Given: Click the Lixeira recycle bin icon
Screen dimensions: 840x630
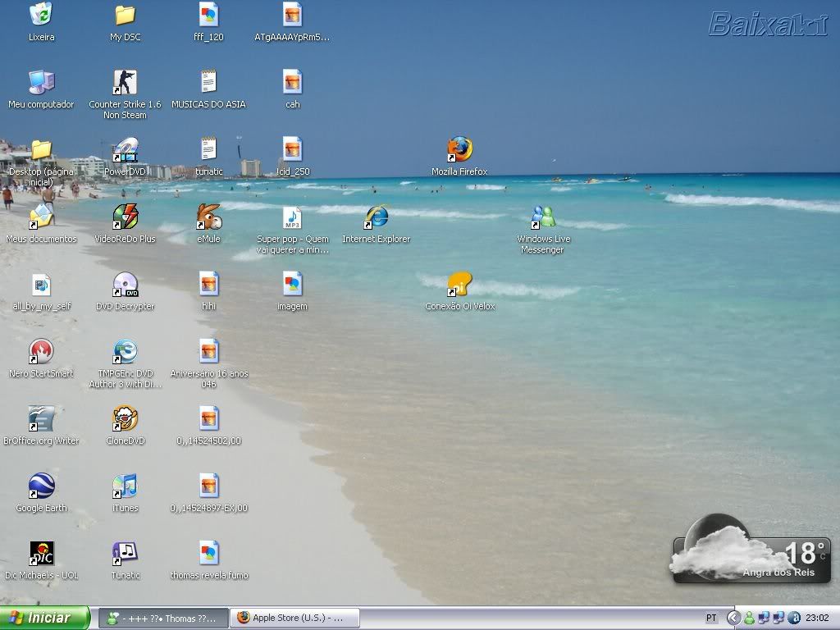Looking at the screenshot, I should pos(41,16).
